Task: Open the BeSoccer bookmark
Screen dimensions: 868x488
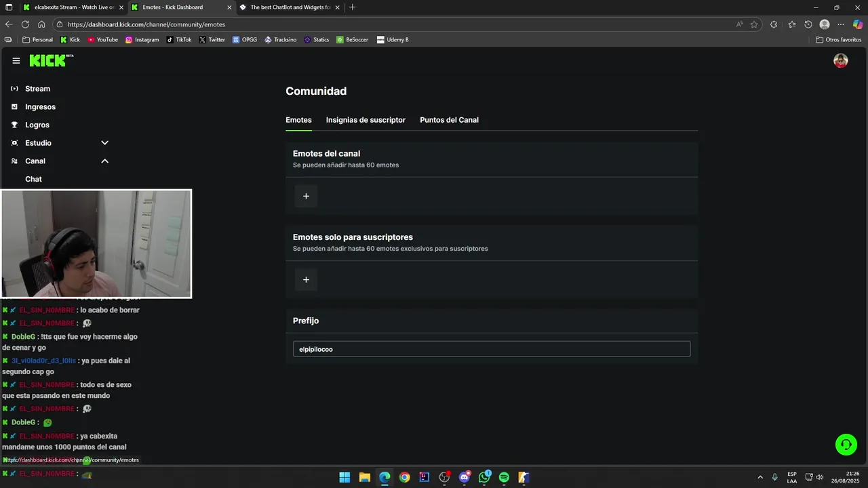Action: click(352, 39)
